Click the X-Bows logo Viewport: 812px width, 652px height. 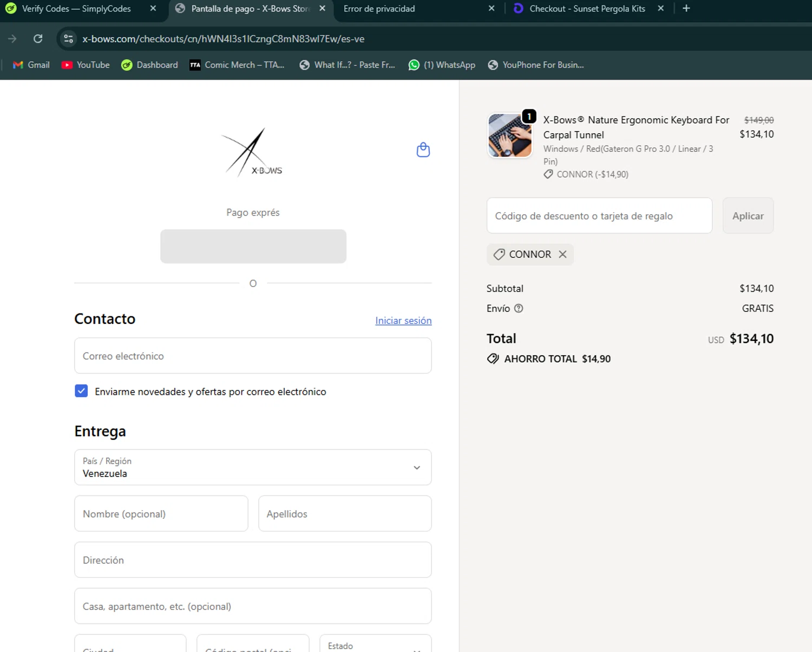coord(252,152)
